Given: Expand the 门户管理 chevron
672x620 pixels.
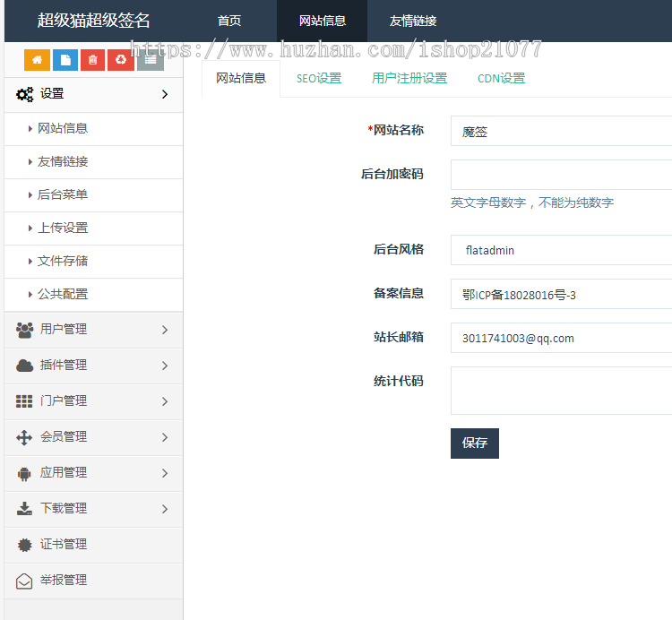Looking at the screenshot, I should (x=165, y=401).
